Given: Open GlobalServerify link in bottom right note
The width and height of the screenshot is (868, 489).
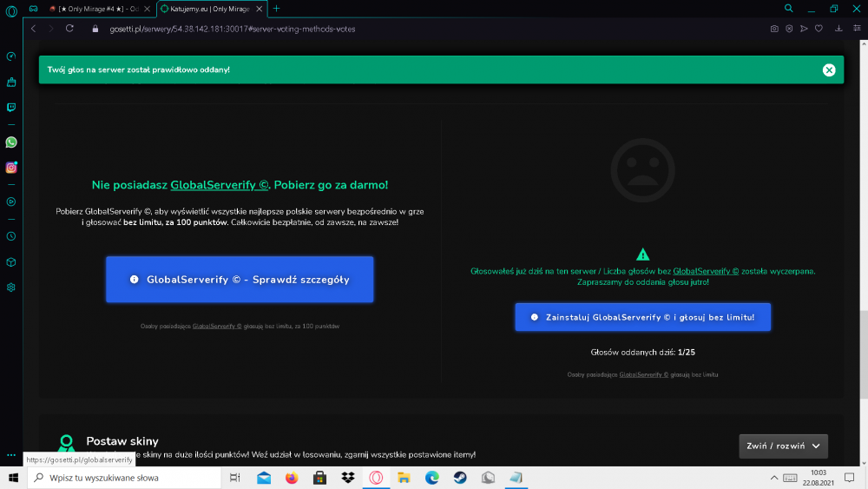Looking at the screenshot, I should 644,375.
